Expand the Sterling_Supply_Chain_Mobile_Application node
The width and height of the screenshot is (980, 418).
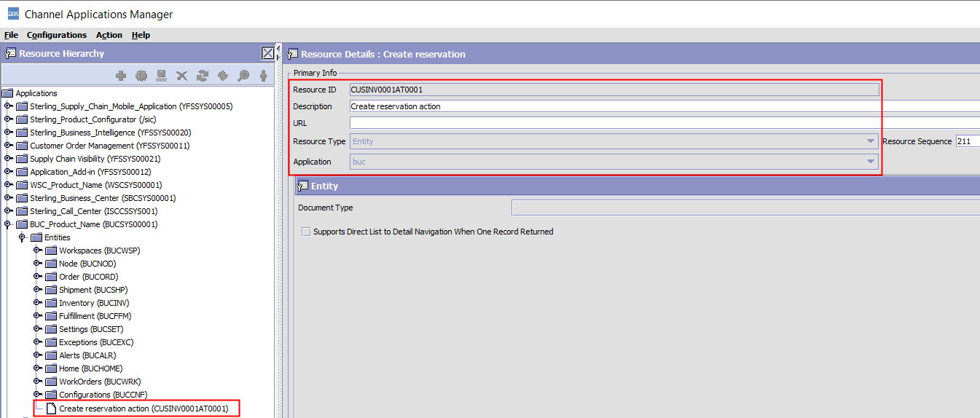point(8,106)
